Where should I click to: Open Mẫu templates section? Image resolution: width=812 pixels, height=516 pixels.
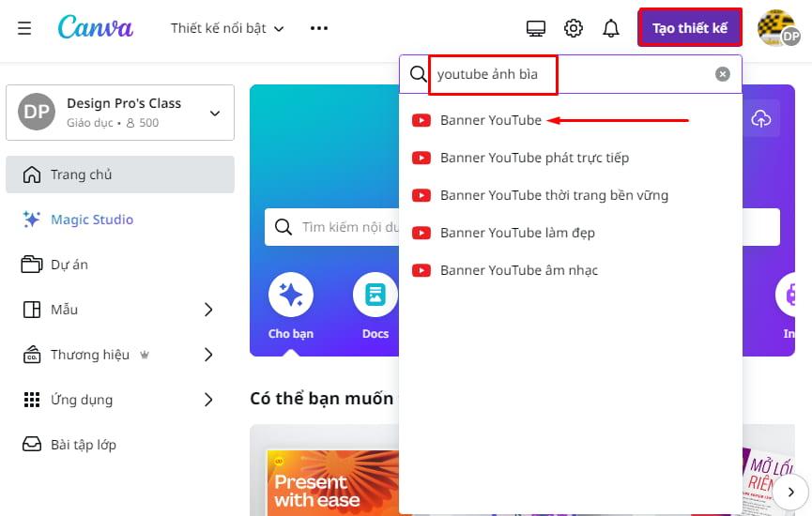click(x=120, y=310)
